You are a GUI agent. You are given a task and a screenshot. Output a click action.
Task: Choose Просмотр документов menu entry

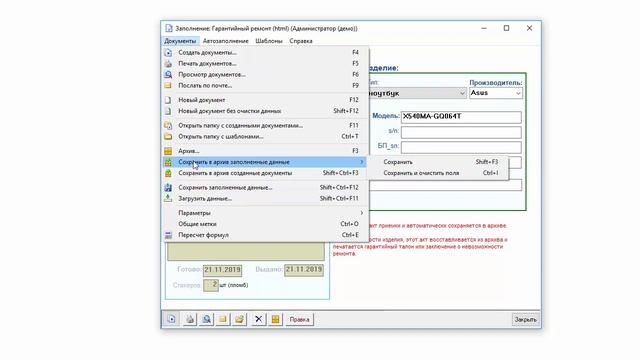[x=265, y=74]
